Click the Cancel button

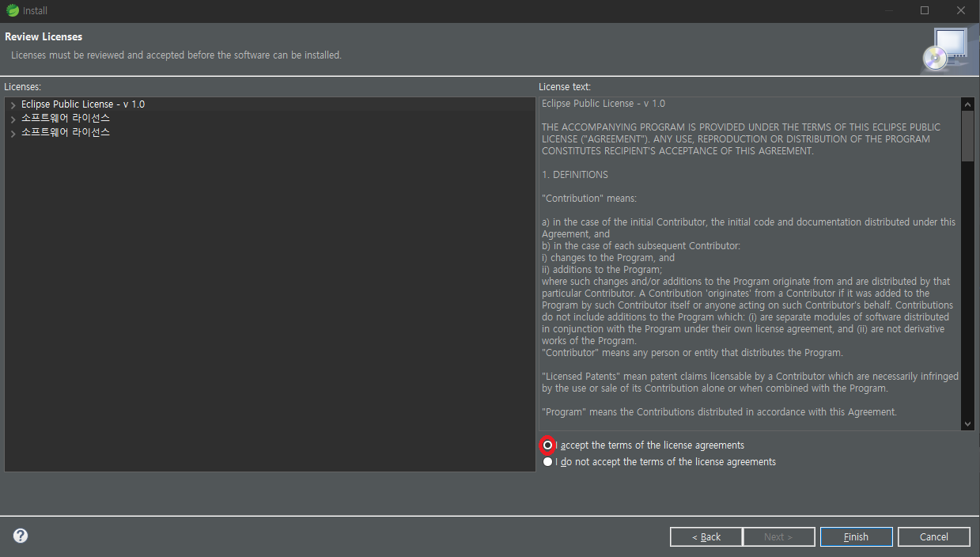[933, 536]
